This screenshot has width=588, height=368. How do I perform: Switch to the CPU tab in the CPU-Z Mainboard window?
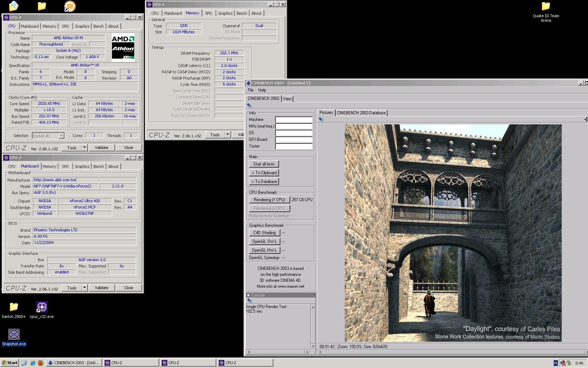(x=12, y=166)
